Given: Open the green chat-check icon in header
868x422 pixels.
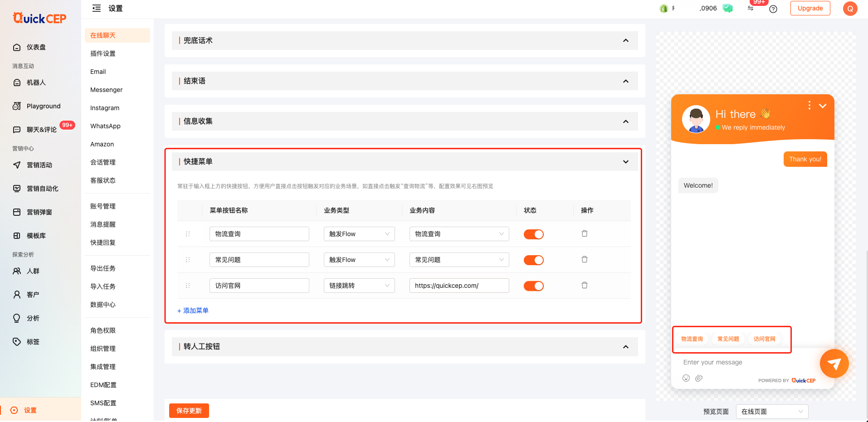Looking at the screenshot, I should pos(727,8).
